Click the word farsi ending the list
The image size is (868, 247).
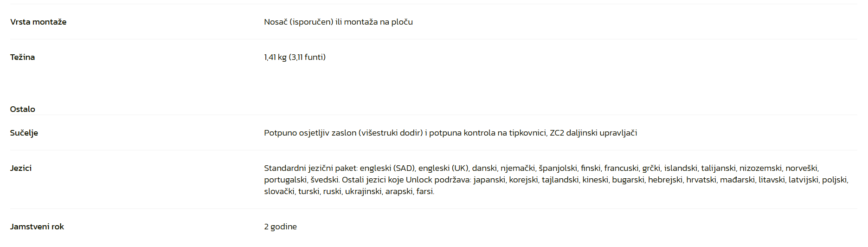[424, 191]
